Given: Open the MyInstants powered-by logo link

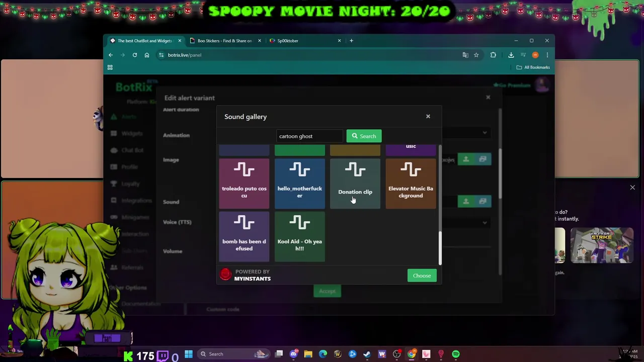Looking at the screenshot, I should (246, 275).
